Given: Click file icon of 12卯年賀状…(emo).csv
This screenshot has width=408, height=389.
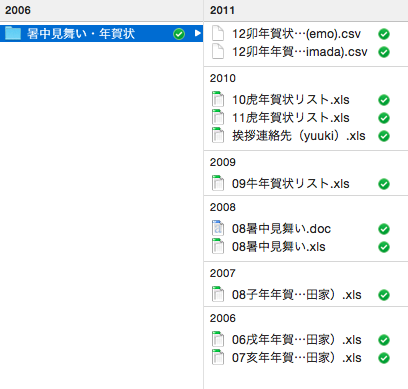Looking at the screenshot, I should 218,34.
